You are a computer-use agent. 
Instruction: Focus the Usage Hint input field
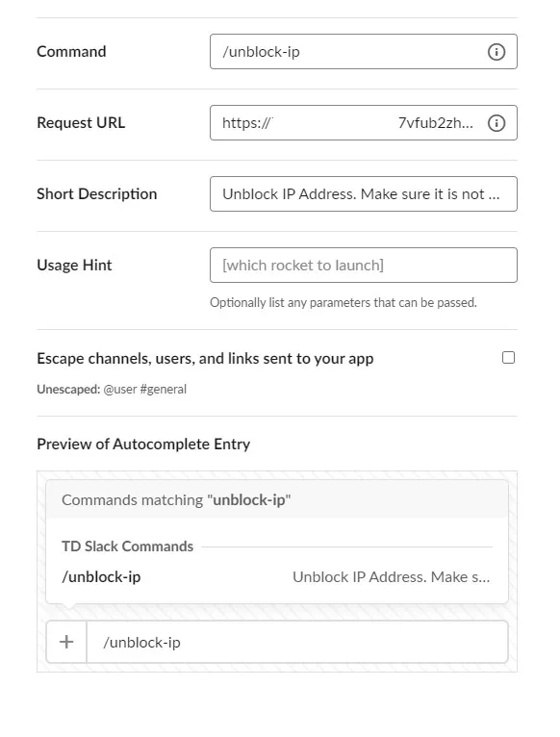pyautogui.click(x=364, y=266)
